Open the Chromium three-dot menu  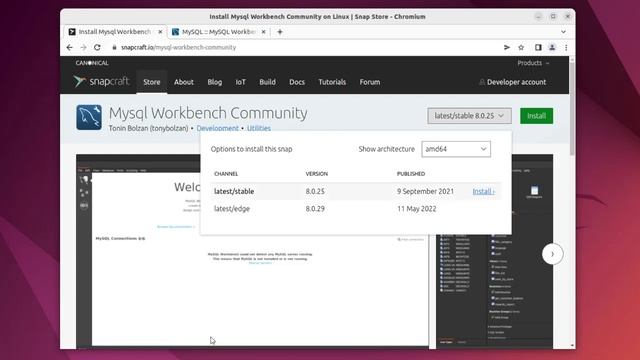point(566,47)
